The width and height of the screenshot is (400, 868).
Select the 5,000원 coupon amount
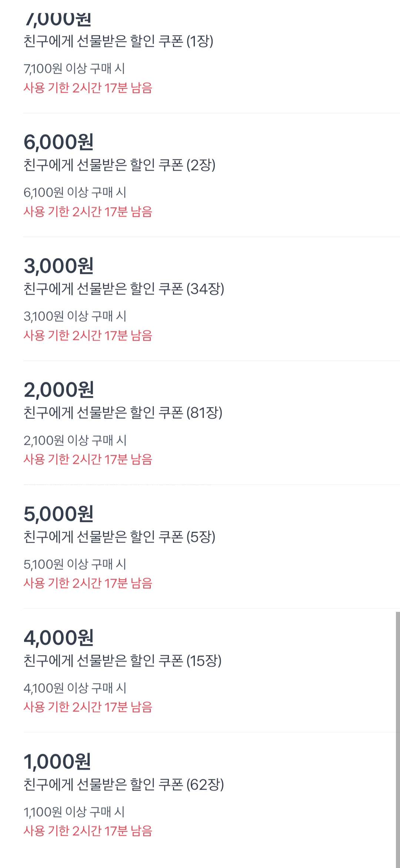(59, 514)
